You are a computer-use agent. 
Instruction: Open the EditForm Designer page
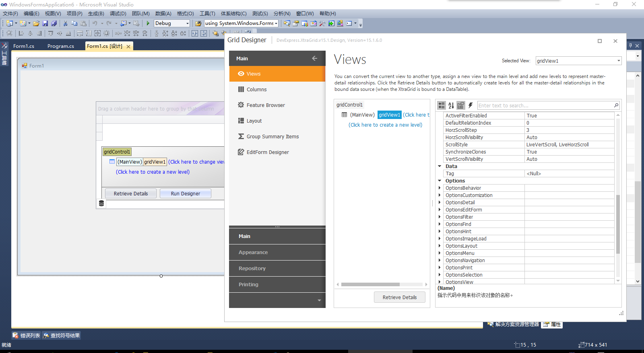point(277,152)
